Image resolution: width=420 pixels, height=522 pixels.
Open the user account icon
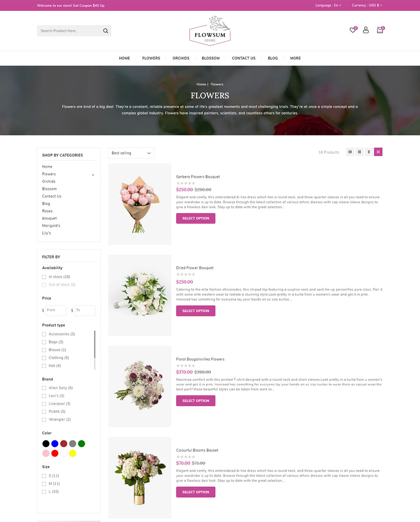coord(366,30)
